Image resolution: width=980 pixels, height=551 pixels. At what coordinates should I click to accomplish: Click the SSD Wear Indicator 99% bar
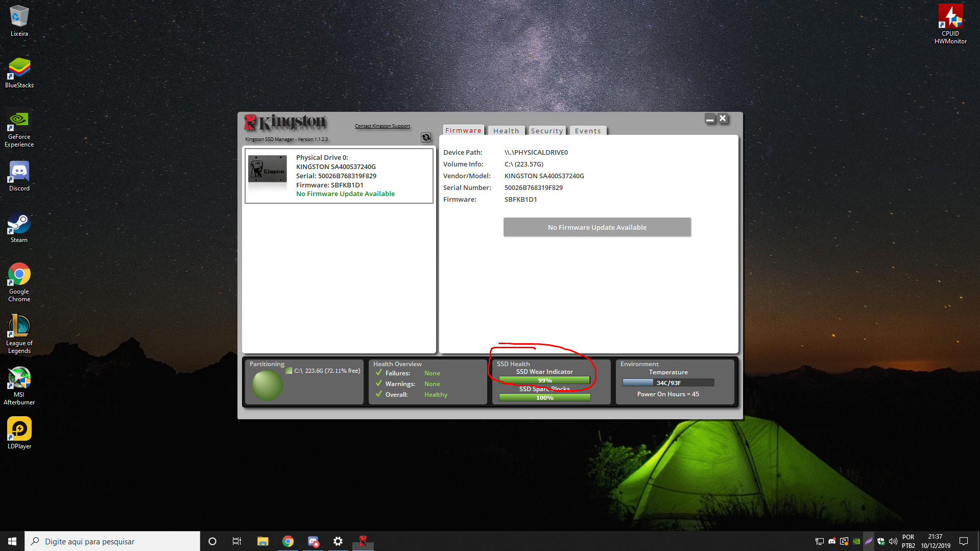(544, 380)
